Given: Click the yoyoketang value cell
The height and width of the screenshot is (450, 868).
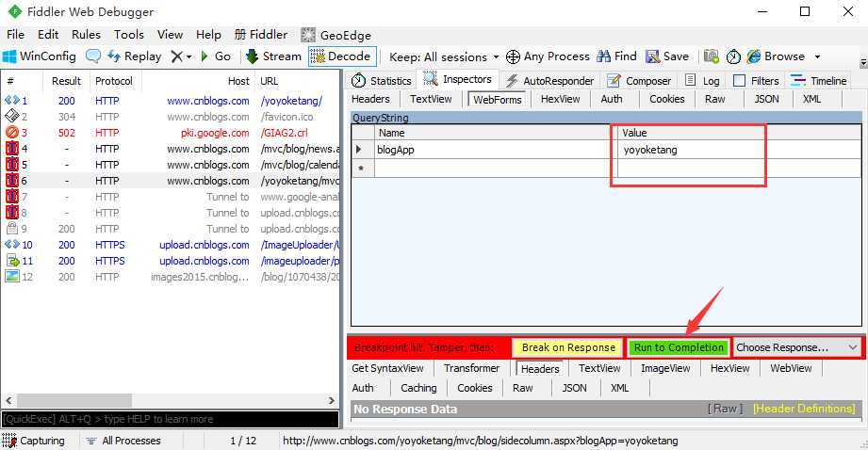Looking at the screenshot, I should [x=739, y=150].
